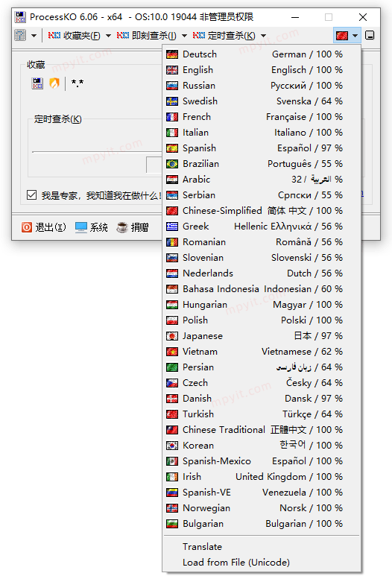Click the Hungarian flag icon
Image resolution: width=392 pixels, height=576 pixels.
tap(172, 305)
